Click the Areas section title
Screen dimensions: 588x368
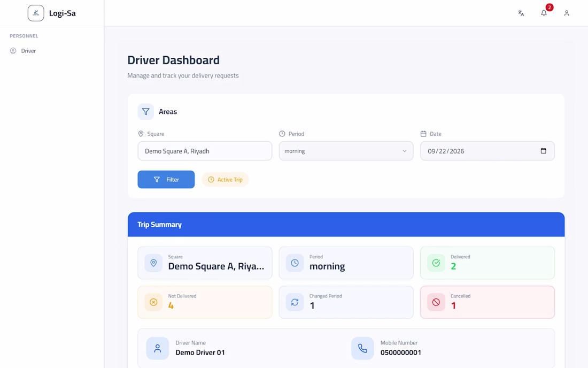[168, 111]
